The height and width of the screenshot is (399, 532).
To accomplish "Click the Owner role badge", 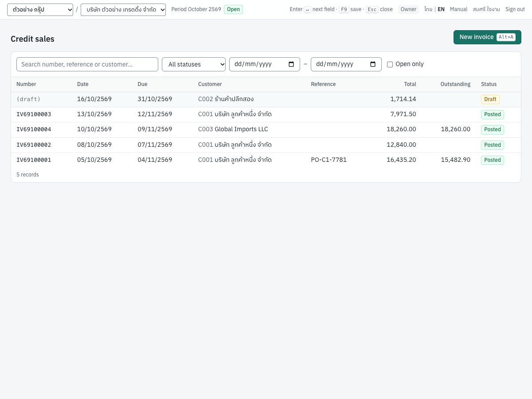I will click(x=408, y=9).
